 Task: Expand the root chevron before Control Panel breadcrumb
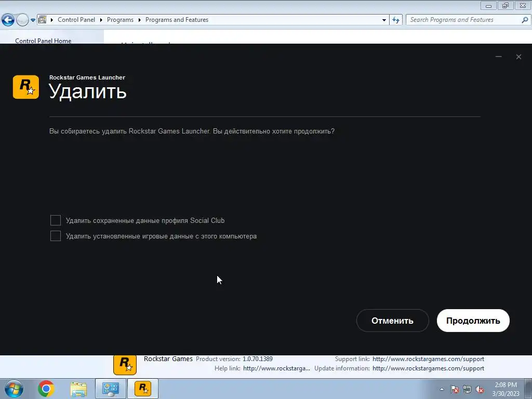pyautogui.click(x=52, y=20)
